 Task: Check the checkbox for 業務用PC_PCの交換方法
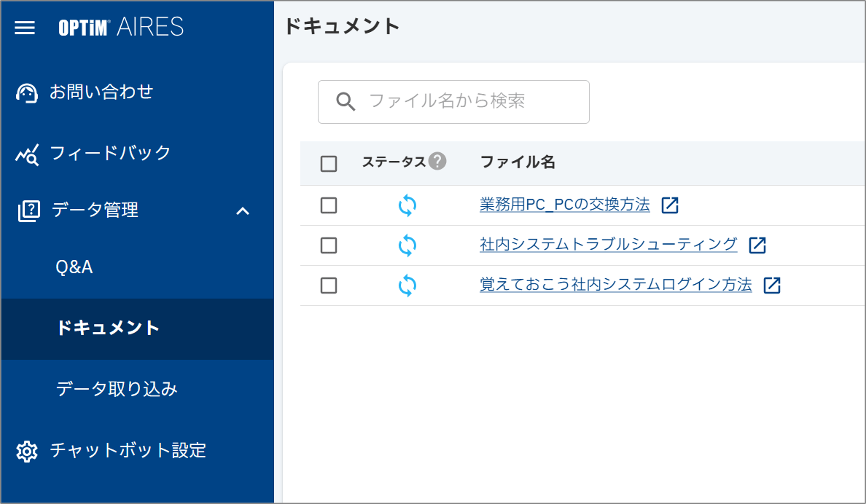point(328,206)
